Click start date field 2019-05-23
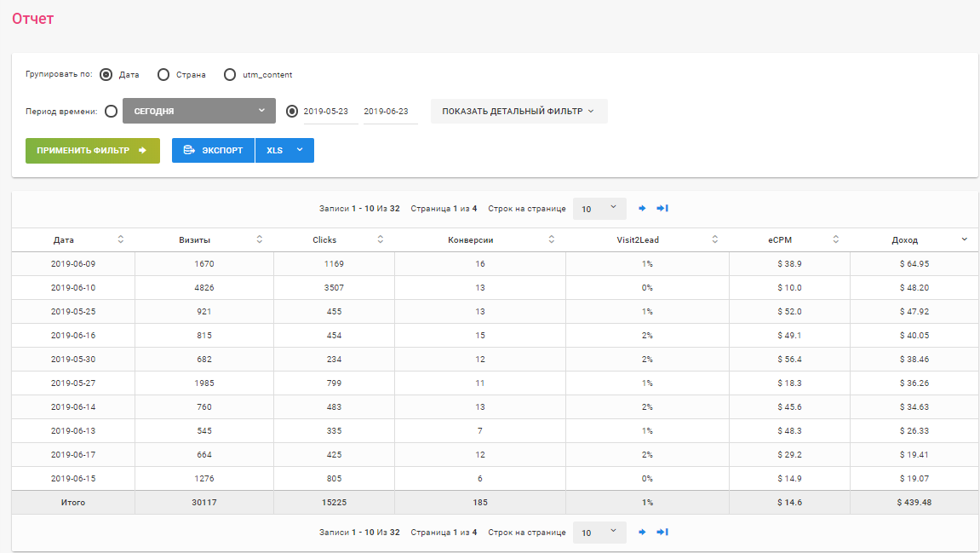This screenshot has height=553, width=980. (x=330, y=112)
